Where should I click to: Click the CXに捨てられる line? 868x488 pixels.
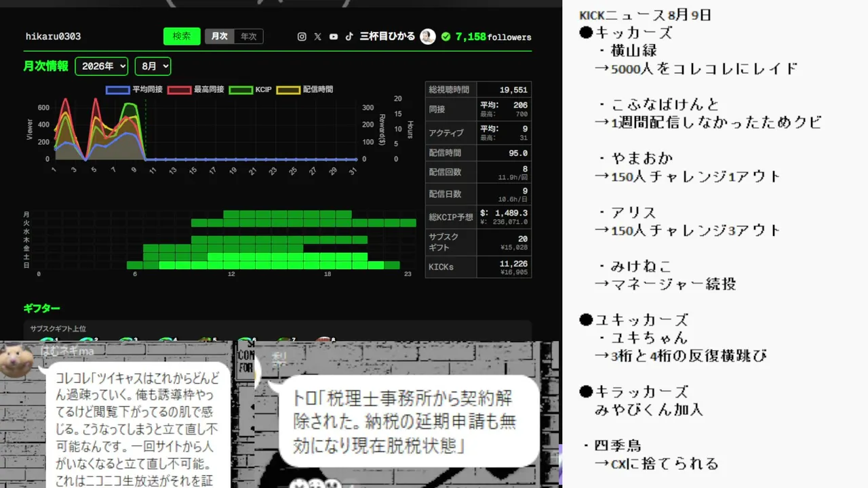tap(656, 464)
